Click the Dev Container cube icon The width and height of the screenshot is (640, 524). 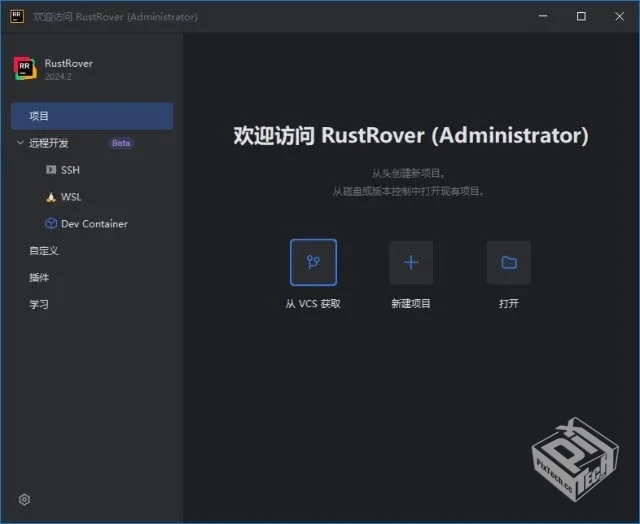tap(51, 224)
